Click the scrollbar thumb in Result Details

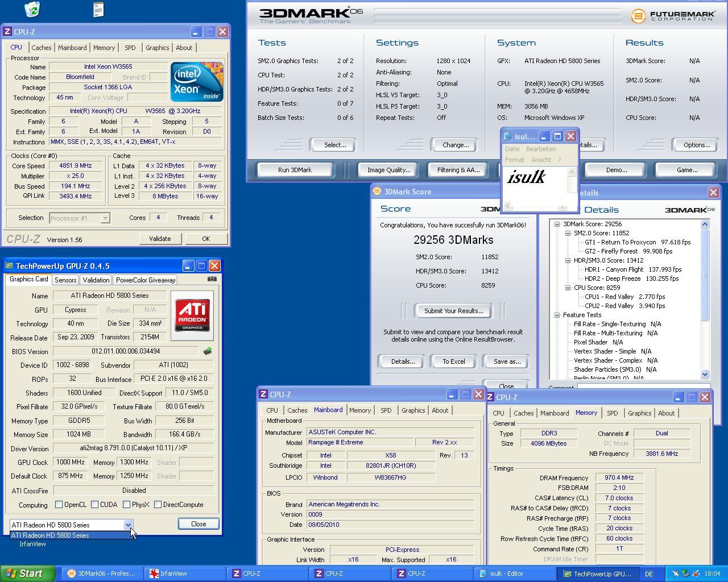point(705,276)
